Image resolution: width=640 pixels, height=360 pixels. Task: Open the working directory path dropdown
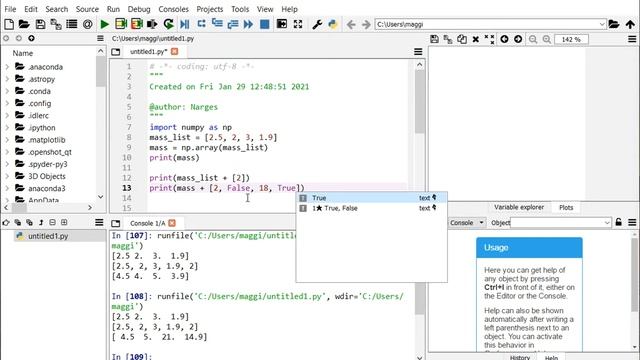click(x=602, y=24)
